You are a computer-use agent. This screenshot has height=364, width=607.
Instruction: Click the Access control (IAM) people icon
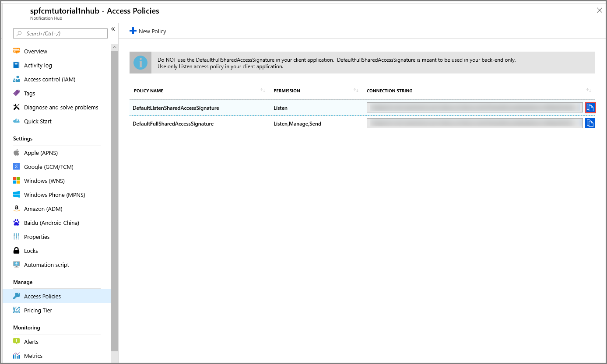tap(17, 79)
